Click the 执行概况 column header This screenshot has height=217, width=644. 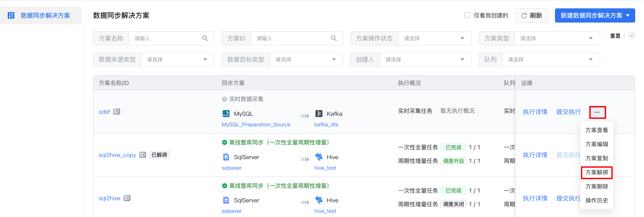point(409,83)
